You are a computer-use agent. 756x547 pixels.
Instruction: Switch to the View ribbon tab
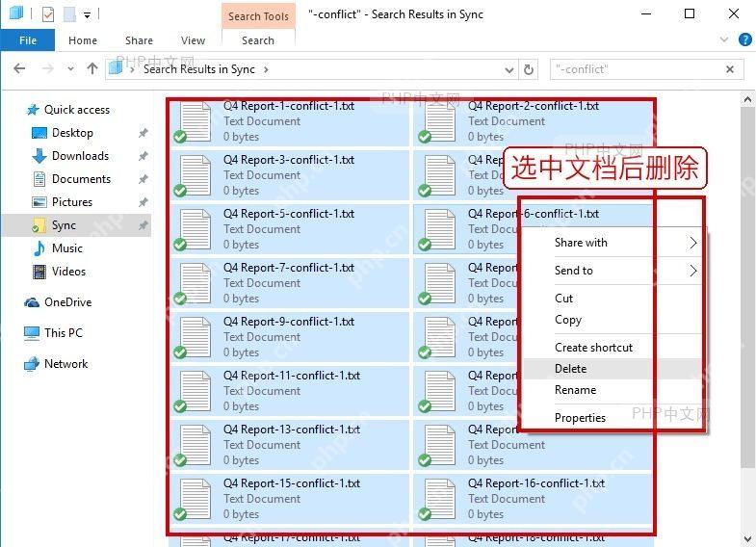click(x=193, y=40)
